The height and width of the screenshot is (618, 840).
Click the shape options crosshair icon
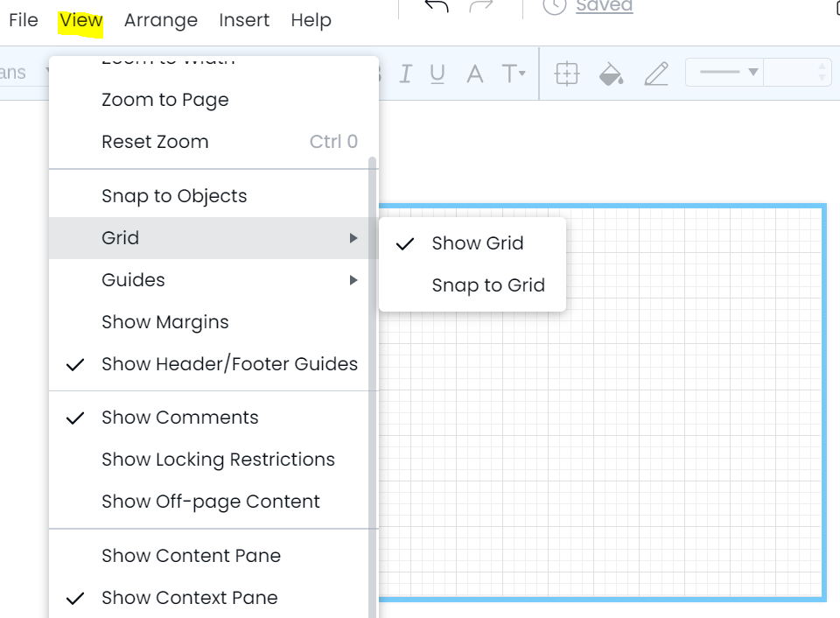coord(566,74)
